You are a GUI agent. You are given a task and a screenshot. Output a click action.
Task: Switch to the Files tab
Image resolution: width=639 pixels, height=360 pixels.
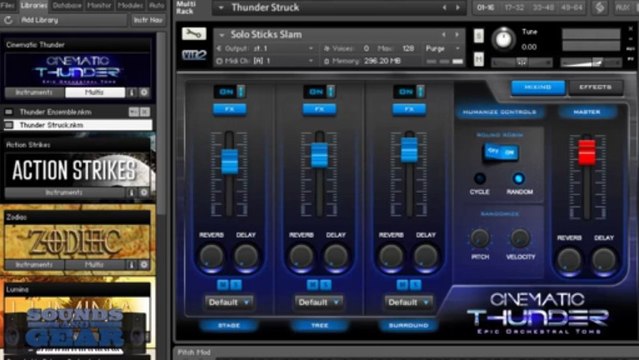click(8, 5)
